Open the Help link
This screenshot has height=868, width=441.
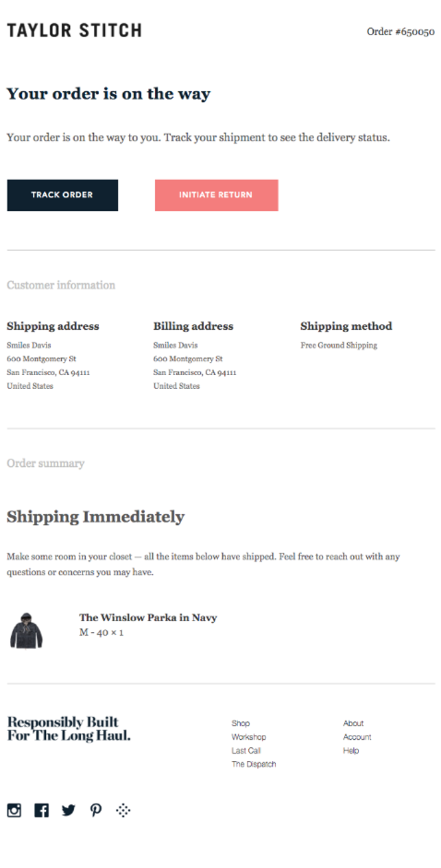[x=351, y=750]
